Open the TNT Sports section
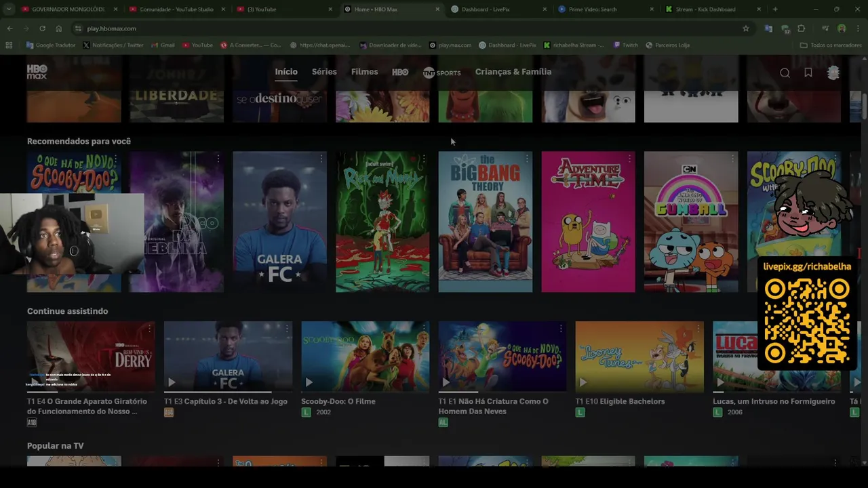Image resolution: width=868 pixels, height=488 pixels. pyautogui.click(x=441, y=73)
